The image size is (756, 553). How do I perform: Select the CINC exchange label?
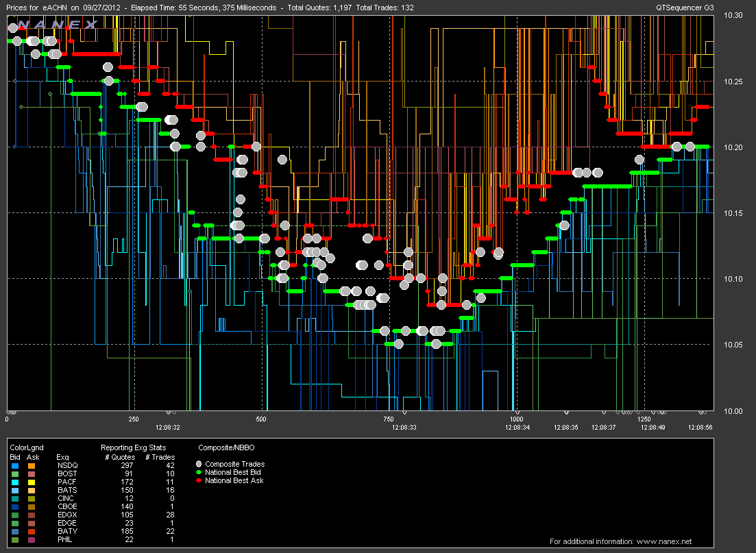click(x=66, y=498)
